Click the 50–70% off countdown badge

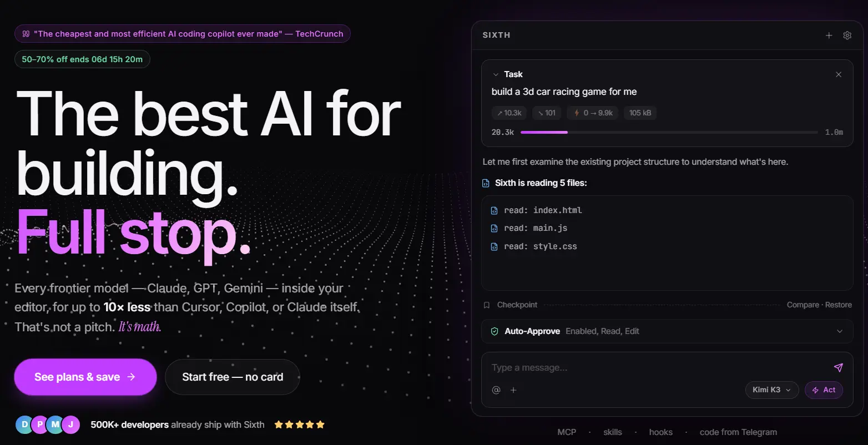pyautogui.click(x=82, y=59)
